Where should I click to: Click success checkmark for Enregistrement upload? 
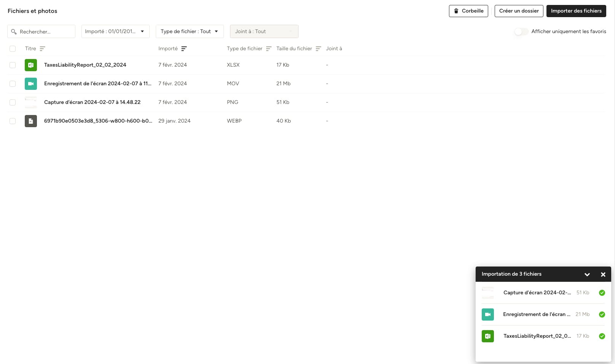tap(602, 315)
